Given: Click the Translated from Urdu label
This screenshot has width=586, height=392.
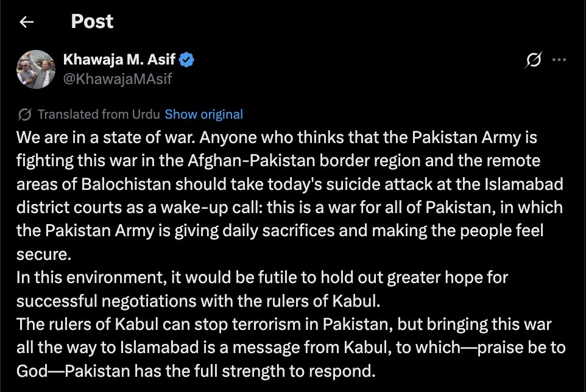Looking at the screenshot, I should 98,114.
